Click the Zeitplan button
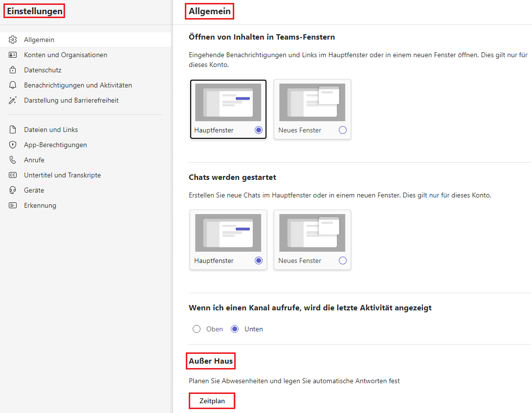The image size is (532, 413). (212, 401)
